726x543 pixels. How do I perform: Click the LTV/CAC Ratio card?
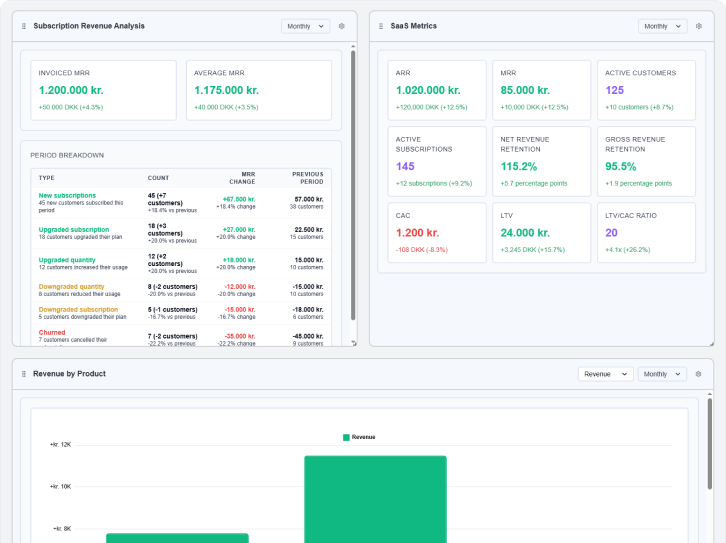(645, 232)
